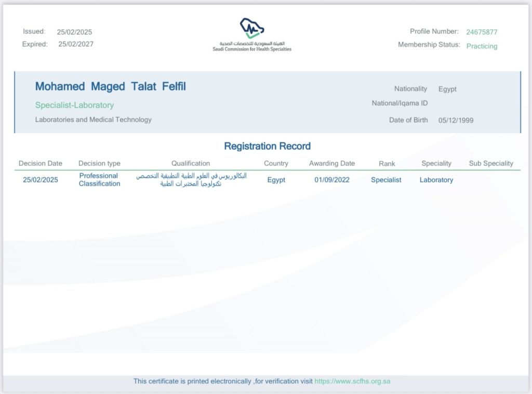Click the Registration Record heading
Screen dimensions: 532x394
pos(267,146)
